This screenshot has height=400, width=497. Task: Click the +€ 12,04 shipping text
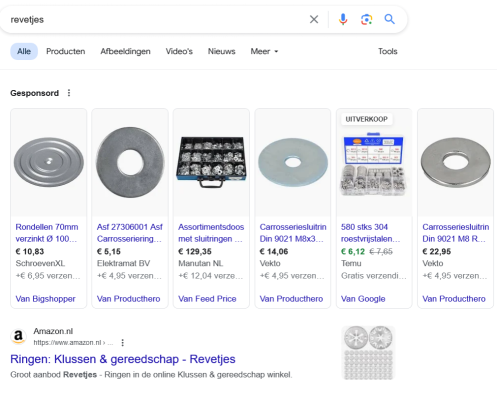211,276
